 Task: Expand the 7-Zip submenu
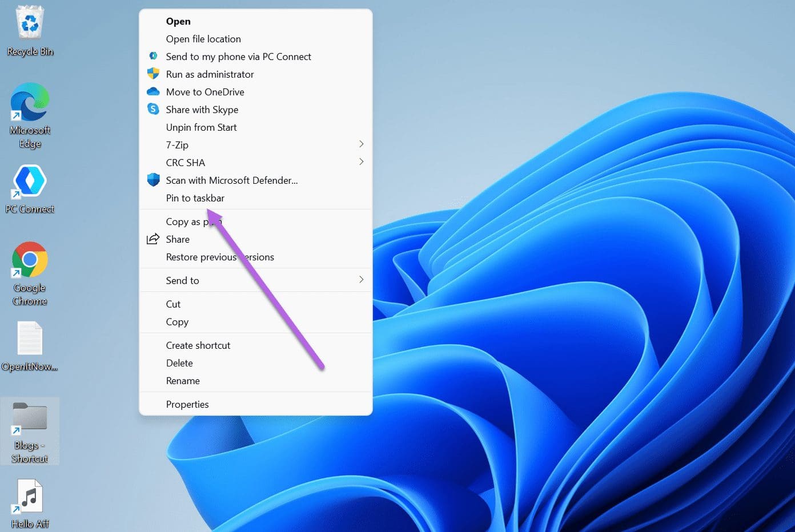[x=361, y=144]
